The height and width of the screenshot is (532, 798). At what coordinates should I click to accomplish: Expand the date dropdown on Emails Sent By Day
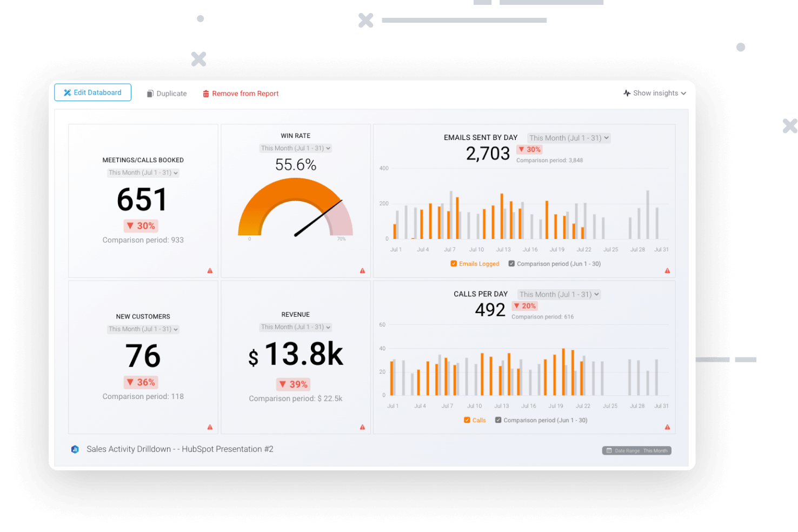[568, 138]
